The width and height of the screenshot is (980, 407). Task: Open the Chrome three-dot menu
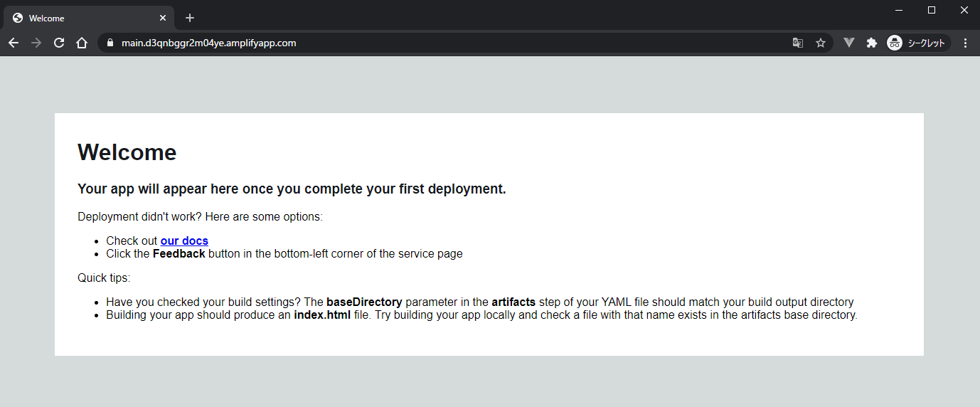tap(965, 43)
